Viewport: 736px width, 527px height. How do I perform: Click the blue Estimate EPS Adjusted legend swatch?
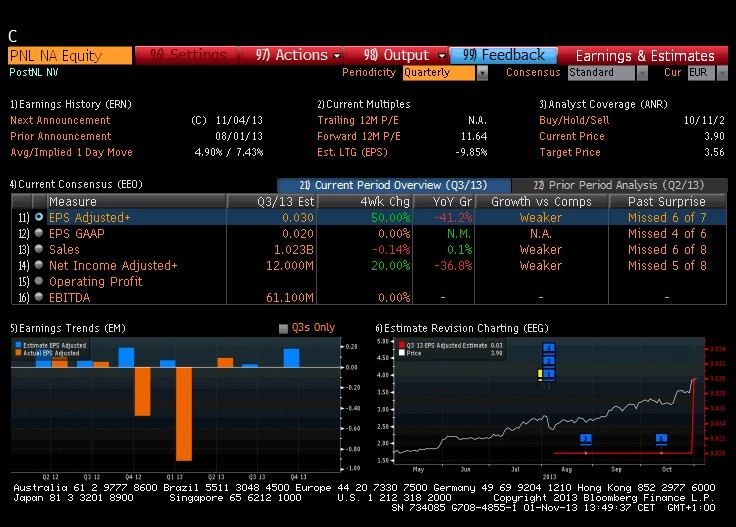coord(18,345)
